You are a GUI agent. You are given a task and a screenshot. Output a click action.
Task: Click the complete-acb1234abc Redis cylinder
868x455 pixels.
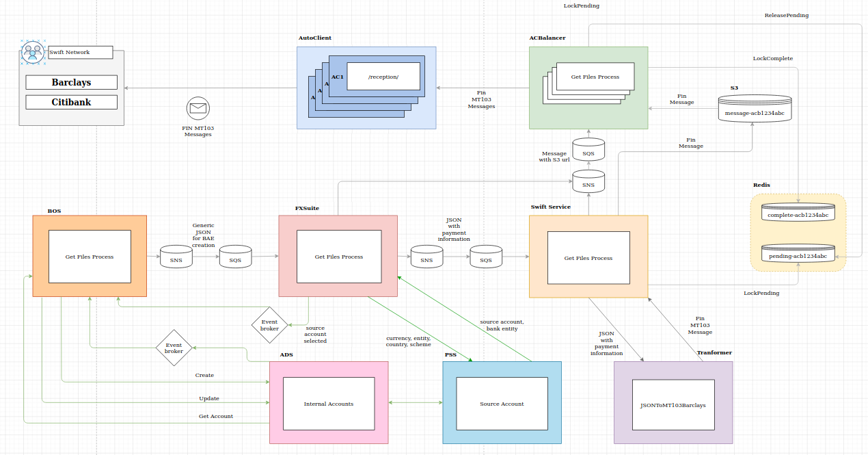(798, 212)
